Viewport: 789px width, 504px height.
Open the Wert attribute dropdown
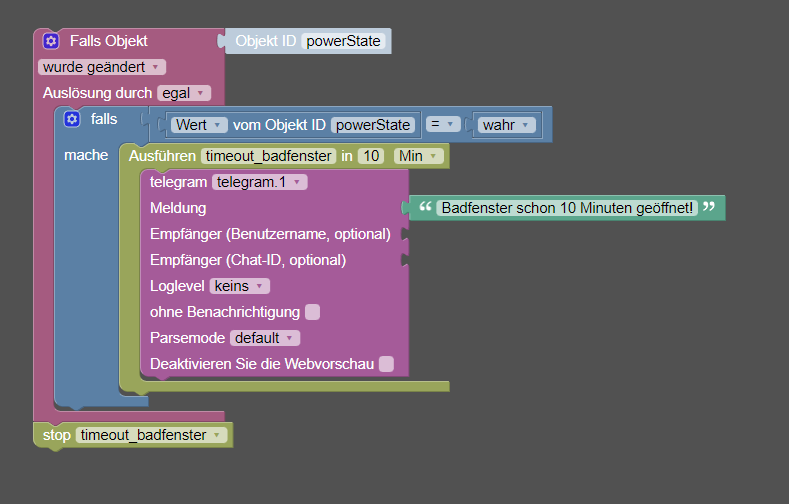click(x=199, y=125)
